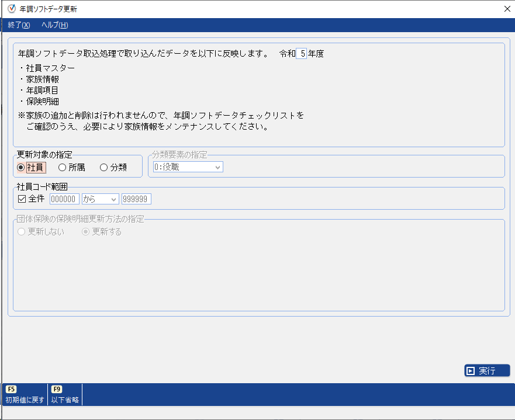The width and height of the screenshot is (515, 420).
Task: Select the 更新する radio option
Action: 86,232
